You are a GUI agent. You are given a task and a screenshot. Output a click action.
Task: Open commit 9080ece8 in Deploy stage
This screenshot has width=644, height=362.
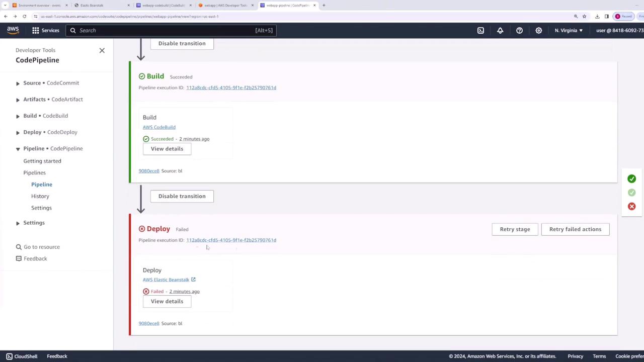pos(149,323)
